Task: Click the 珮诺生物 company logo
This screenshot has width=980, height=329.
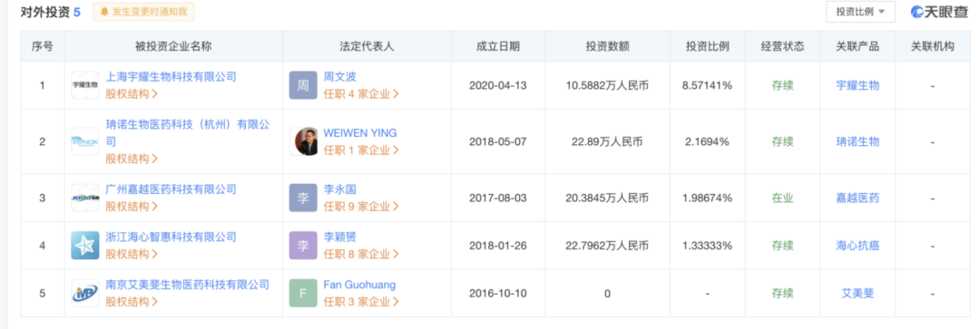Action: pyautogui.click(x=85, y=141)
